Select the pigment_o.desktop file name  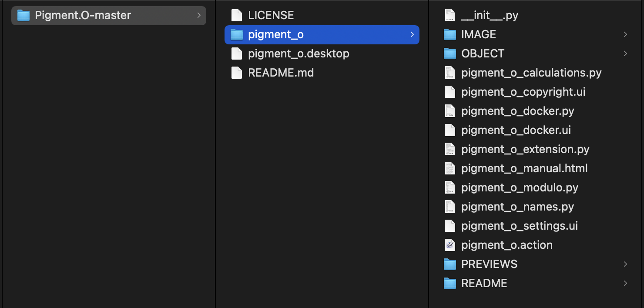point(299,54)
